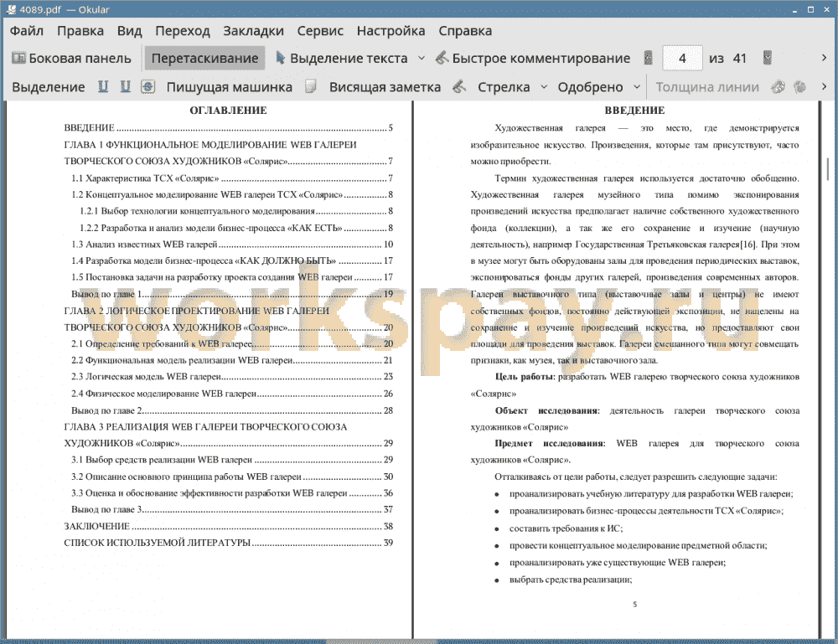Select the inline note icon after Пишущая машинка

click(x=311, y=86)
